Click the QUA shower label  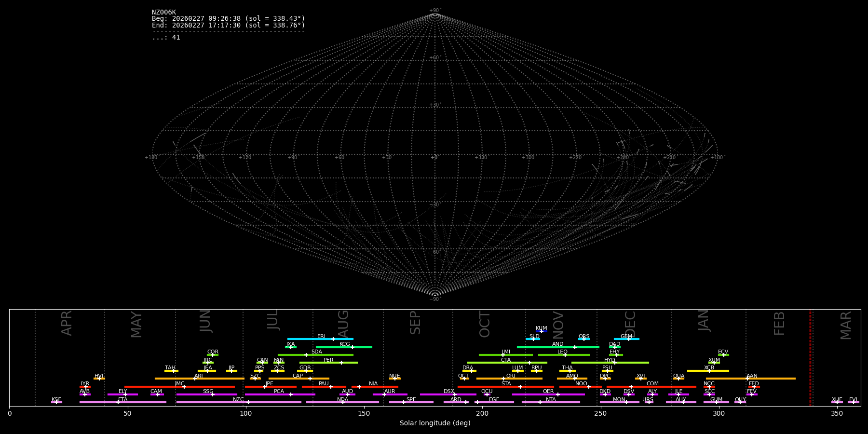pos(678,376)
